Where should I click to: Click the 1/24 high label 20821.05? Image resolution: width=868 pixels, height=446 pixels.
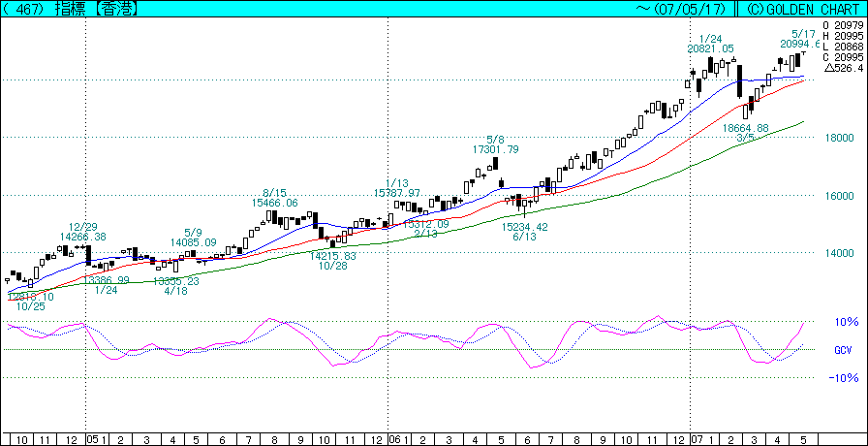click(x=709, y=48)
